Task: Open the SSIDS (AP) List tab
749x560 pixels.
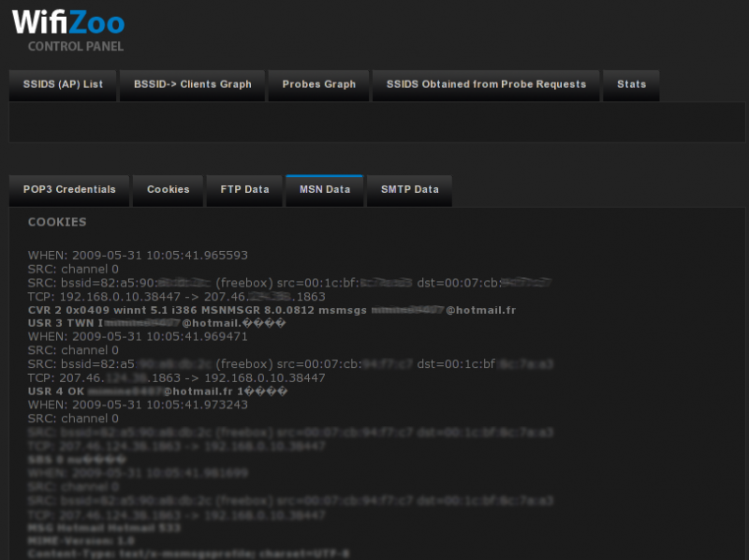Action: click(63, 84)
